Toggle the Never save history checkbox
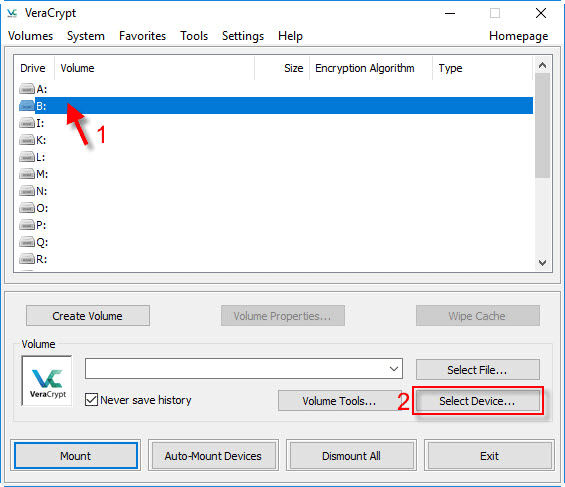This screenshot has height=487, width=565. tap(91, 400)
